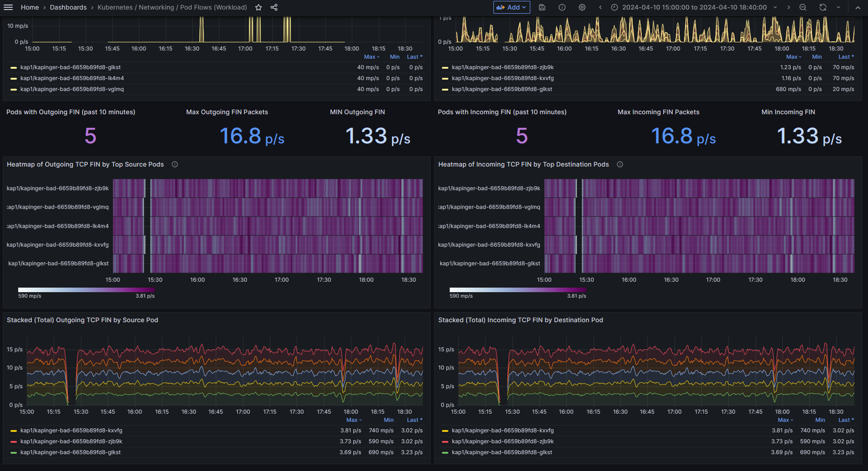Click the Max Outgoing FIN 16.8 p/s value
This screenshot has height=471, width=868.
252,136
